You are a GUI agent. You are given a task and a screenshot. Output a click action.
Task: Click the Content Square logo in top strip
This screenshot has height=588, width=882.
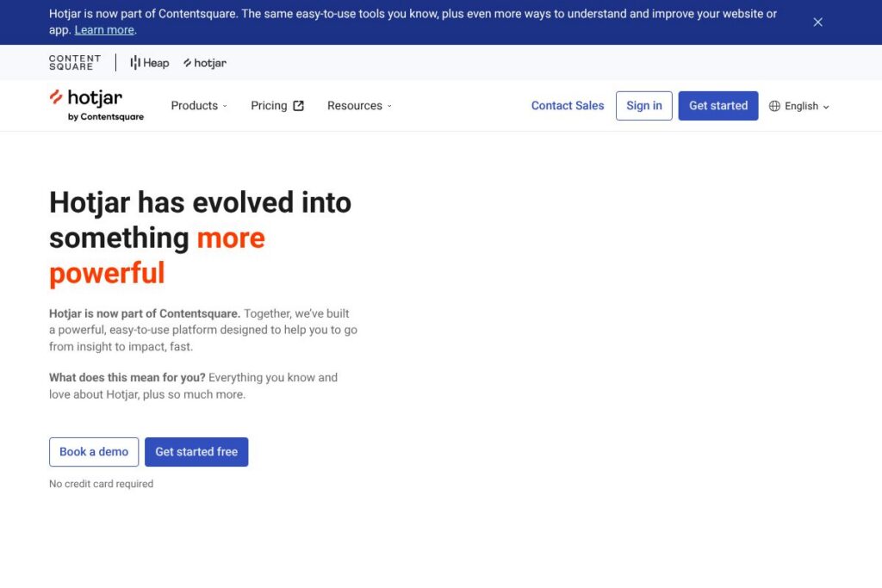pos(75,63)
